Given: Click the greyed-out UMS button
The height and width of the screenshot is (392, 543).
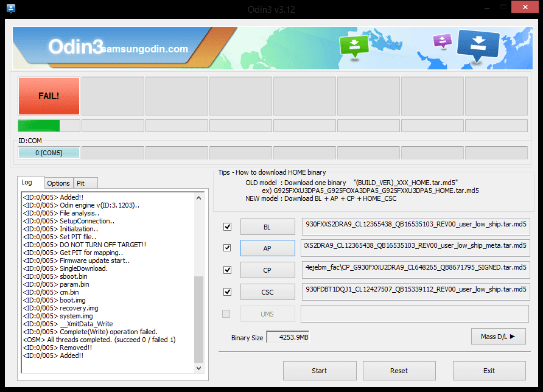Looking at the screenshot, I should coord(268,313).
